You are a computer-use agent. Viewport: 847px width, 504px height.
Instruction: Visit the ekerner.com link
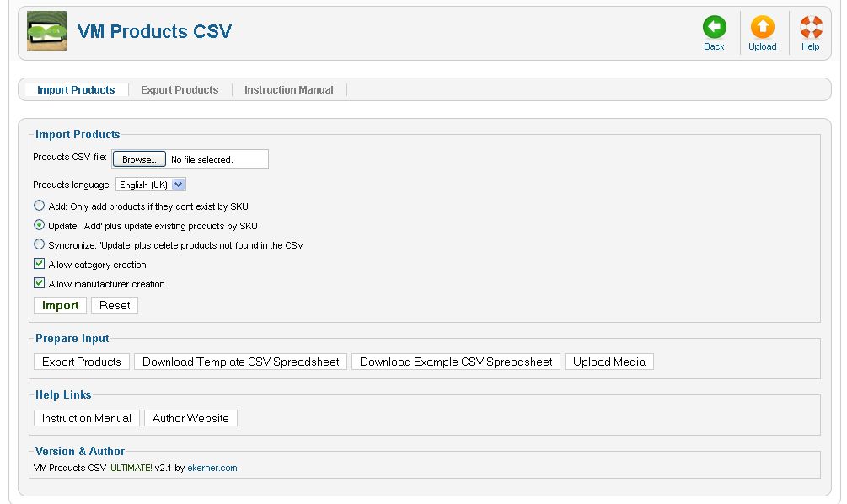tap(212, 468)
